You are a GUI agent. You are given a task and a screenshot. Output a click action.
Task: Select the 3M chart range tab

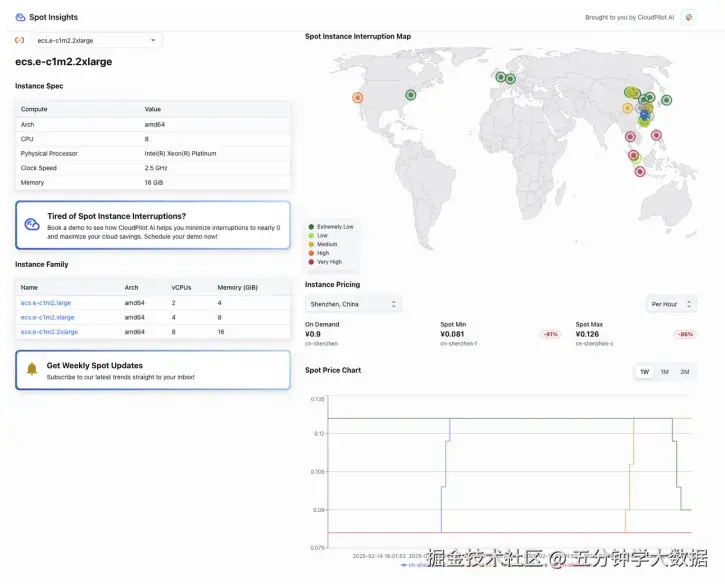click(x=685, y=372)
